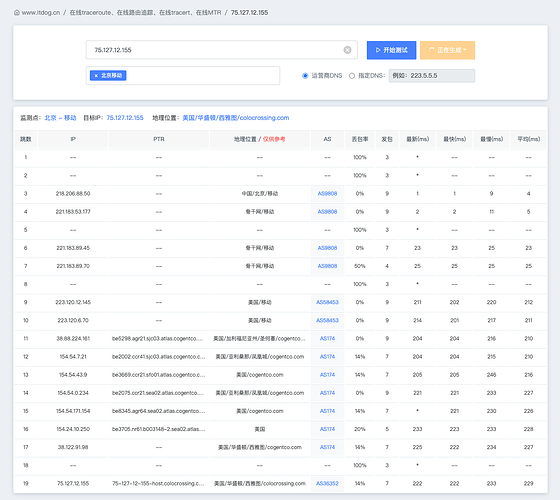This screenshot has height=500, width=560.
Task: Select the PTR cell be5298.agr21.sjc03.atlas.cogentco
Action: [x=158, y=339]
